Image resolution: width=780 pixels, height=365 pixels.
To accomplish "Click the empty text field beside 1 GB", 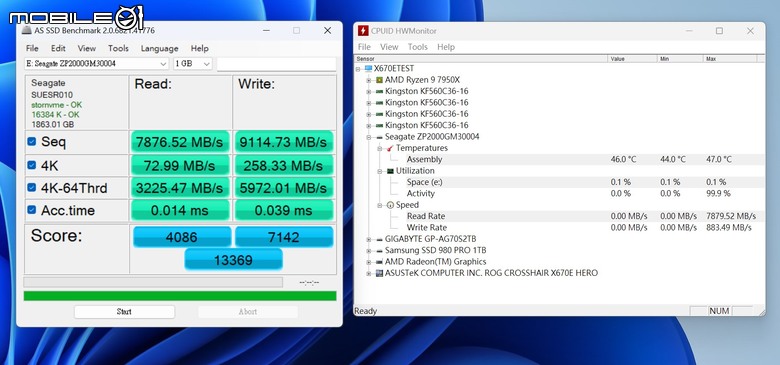I will (x=277, y=64).
